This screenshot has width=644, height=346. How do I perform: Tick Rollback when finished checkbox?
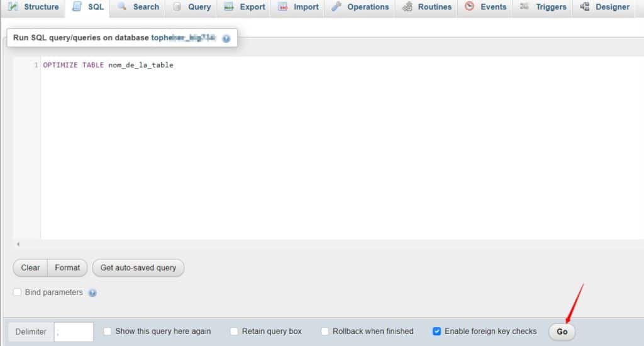325,331
